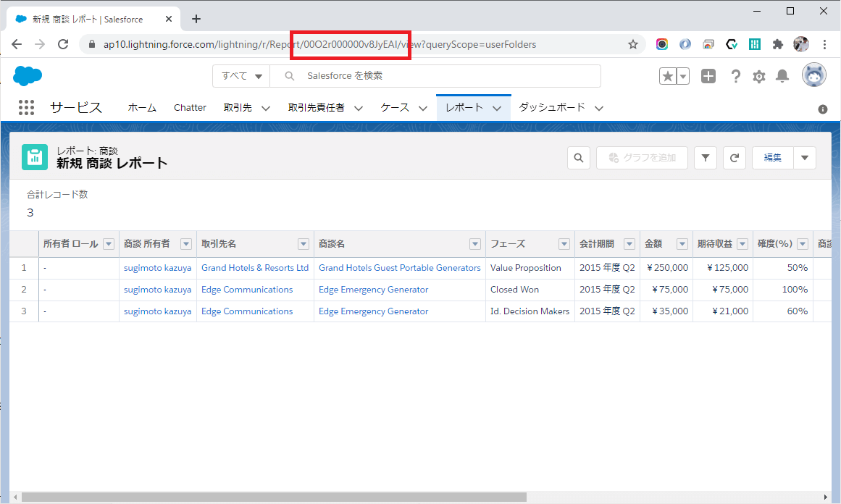Image resolution: width=841 pixels, height=504 pixels.
Task: Open the notifications bell
Action: point(782,76)
